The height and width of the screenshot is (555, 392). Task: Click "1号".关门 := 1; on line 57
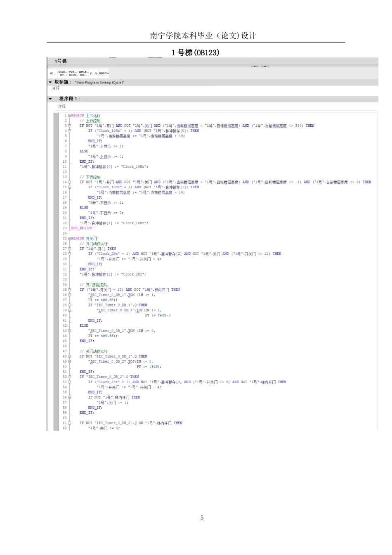(112, 403)
